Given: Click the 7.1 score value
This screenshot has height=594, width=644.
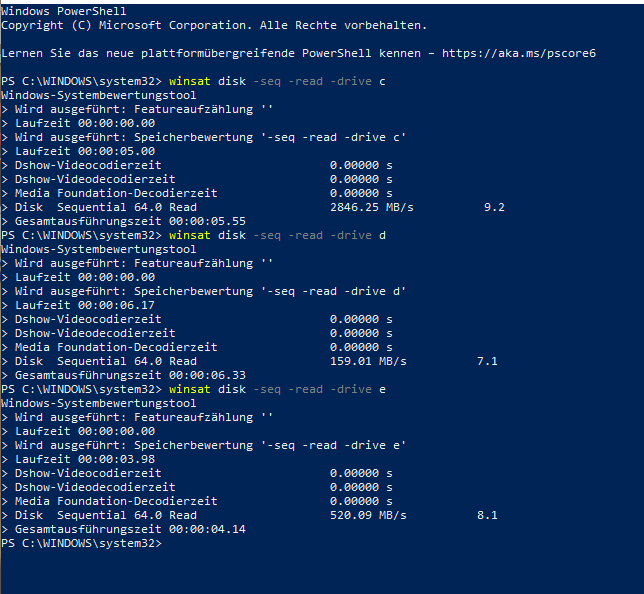Looking at the screenshot, I should [487, 361].
